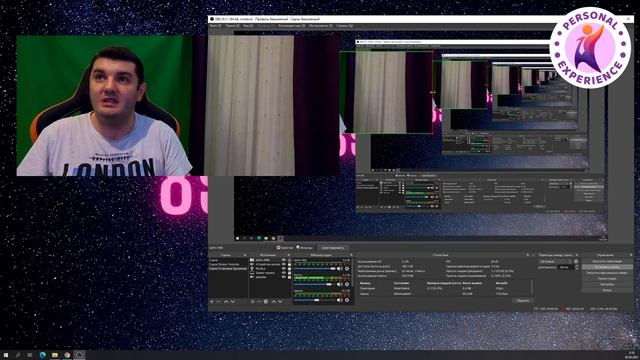Toggle visibility eye of the Захват экрана source

[x=284, y=273]
